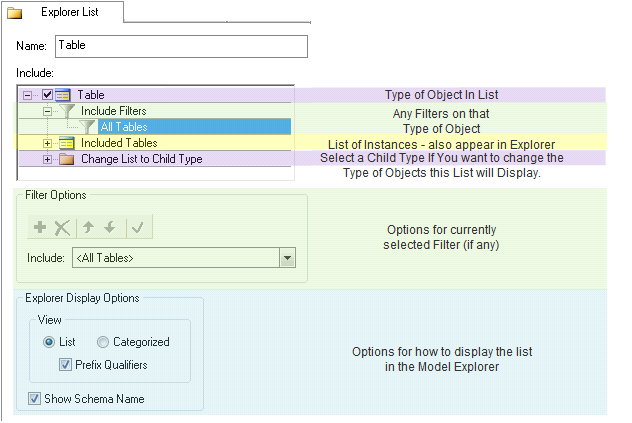The image size is (632, 423).
Task: Select the Included Tables tree item
Action: pyautogui.click(x=119, y=143)
